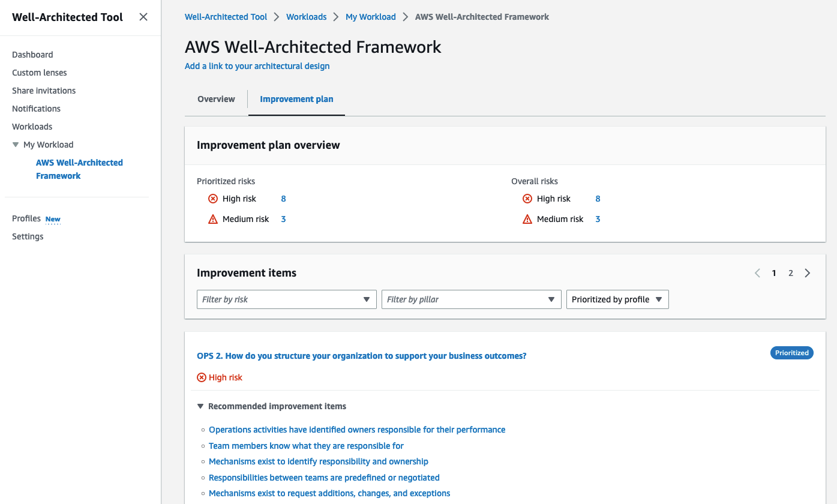Open the Filter by pillar dropdown
This screenshot has width=837, height=504.
click(x=471, y=299)
